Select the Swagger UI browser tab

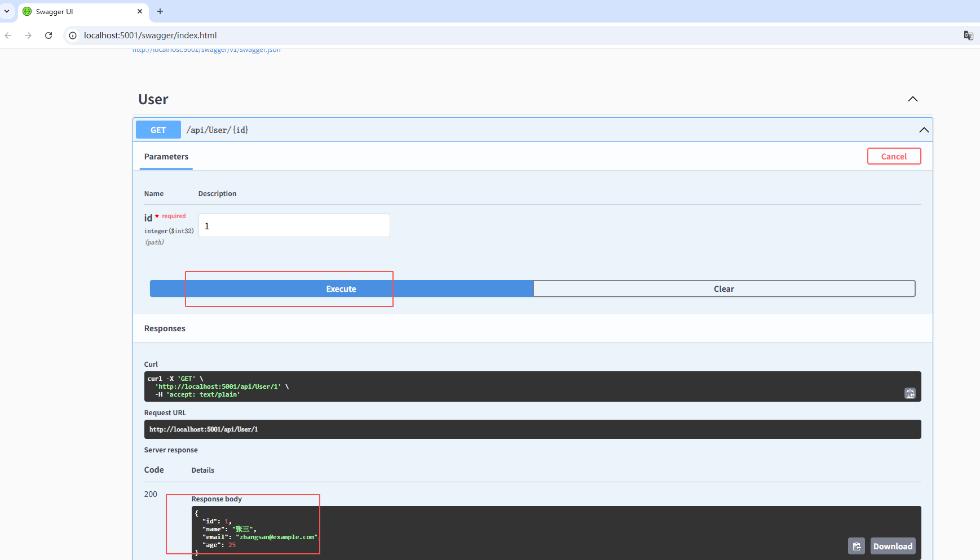pyautogui.click(x=83, y=11)
